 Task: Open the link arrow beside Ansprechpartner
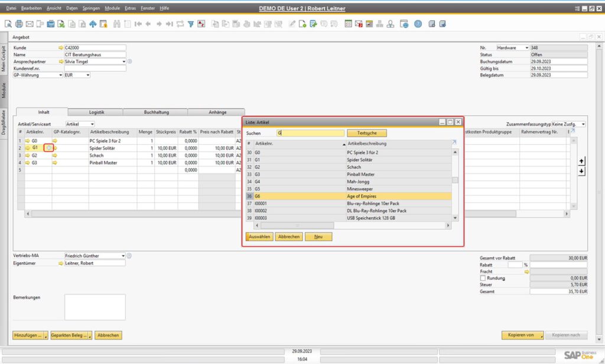point(61,62)
